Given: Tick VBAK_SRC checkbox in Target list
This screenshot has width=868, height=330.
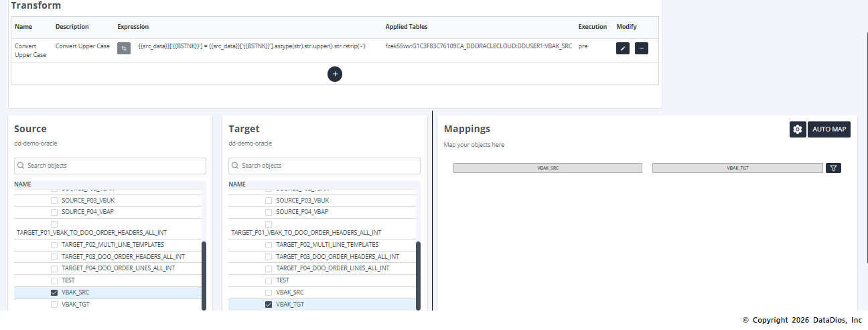Looking at the screenshot, I should (x=269, y=292).
